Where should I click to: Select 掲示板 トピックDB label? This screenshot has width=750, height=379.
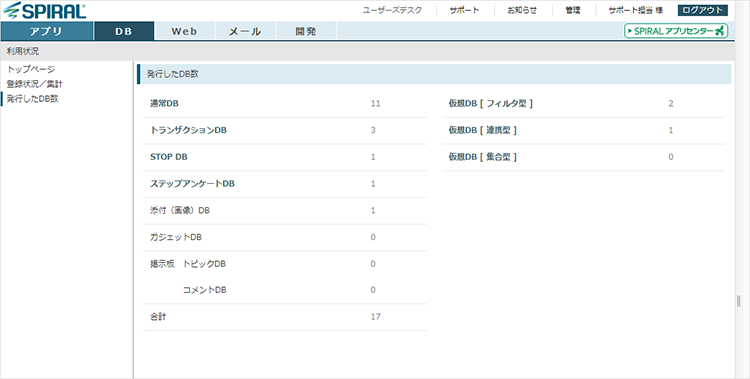[x=188, y=264]
